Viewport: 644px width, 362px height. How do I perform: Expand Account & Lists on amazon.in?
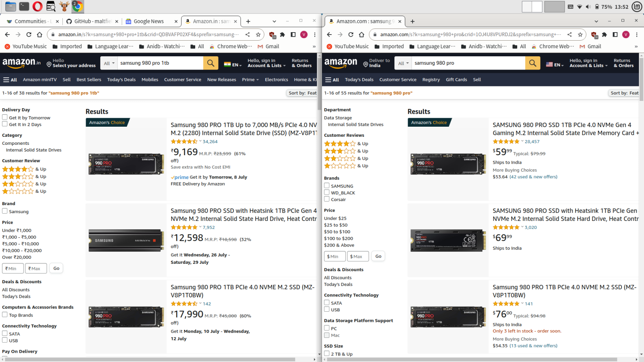(266, 63)
